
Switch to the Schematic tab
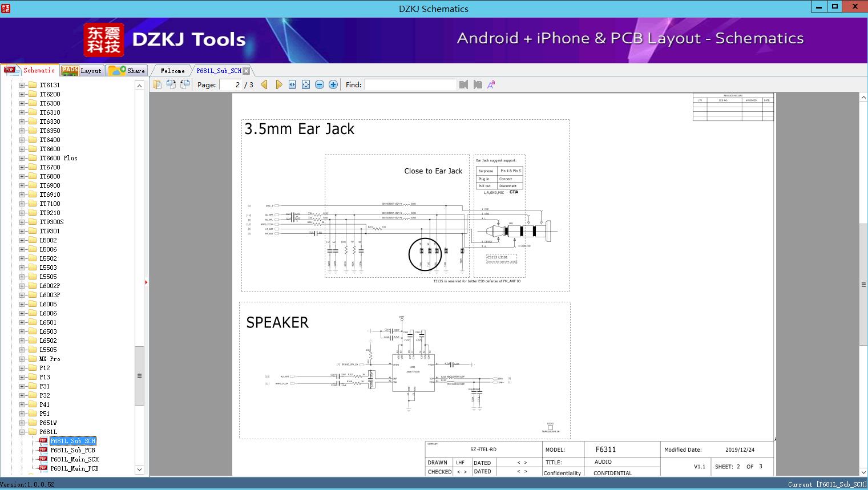point(30,70)
